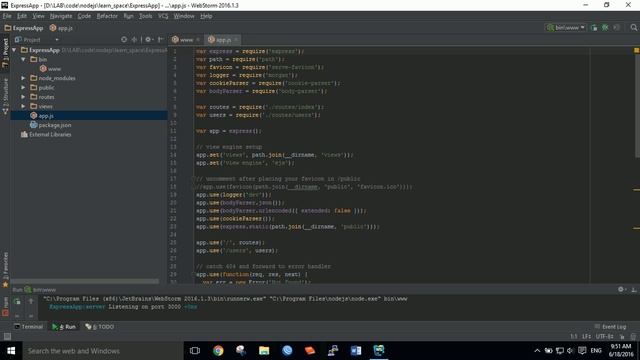The image size is (640, 360).
Task: Select www file in project tree
Action: 50,69
